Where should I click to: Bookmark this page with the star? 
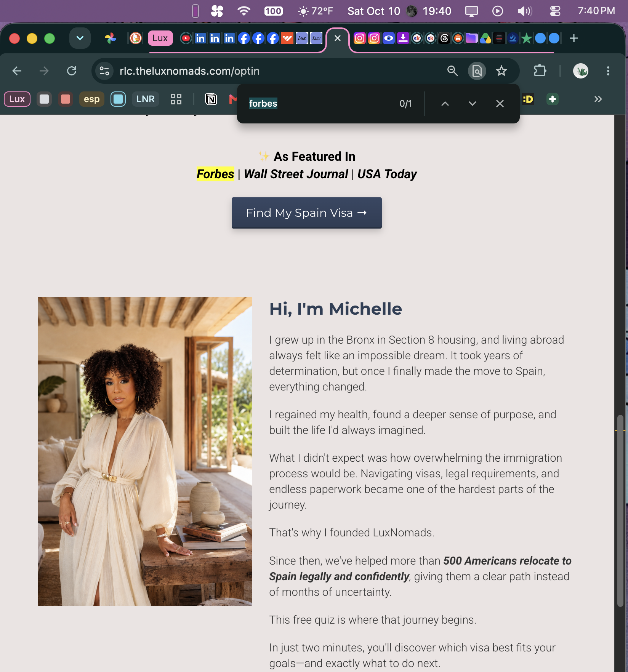(x=501, y=71)
